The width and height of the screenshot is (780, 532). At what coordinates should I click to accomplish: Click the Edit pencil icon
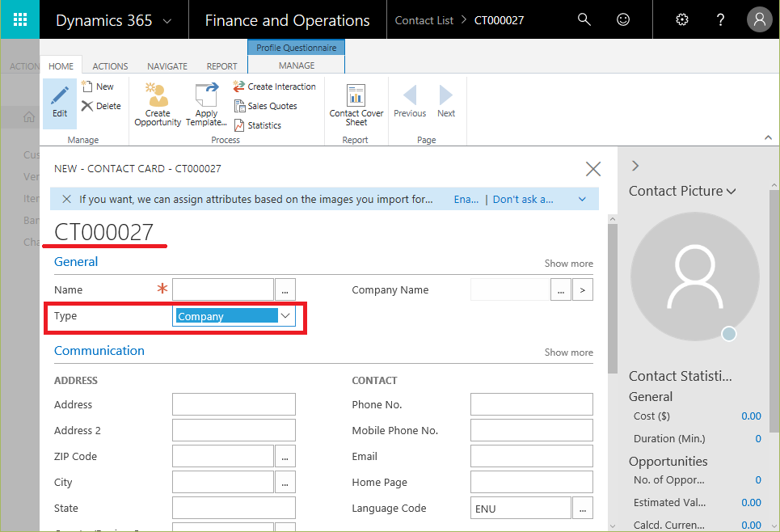pyautogui.click(x=60, y=103)
